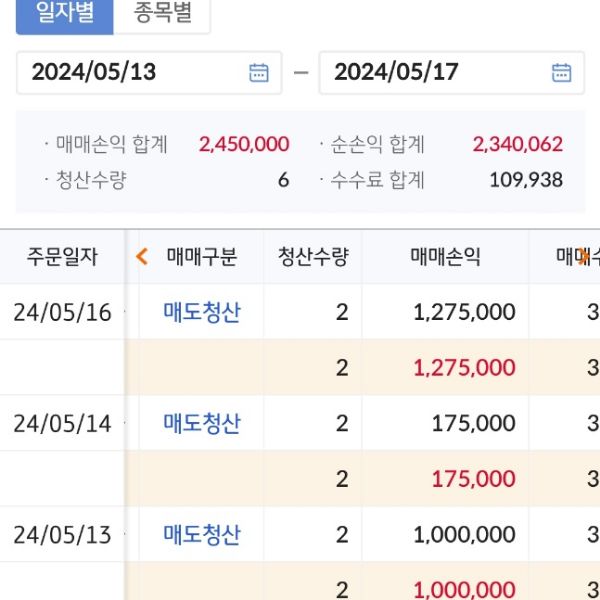Click the 매매손익 합계 value 2,450,000
600x600 pixels.
pyautogui.click(x=244, y=144)
